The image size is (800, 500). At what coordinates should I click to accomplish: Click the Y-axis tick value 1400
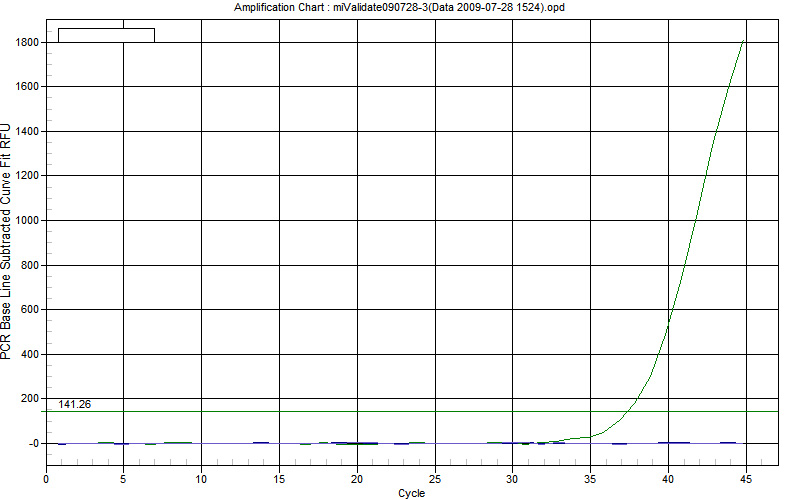(x=28, y=131)
